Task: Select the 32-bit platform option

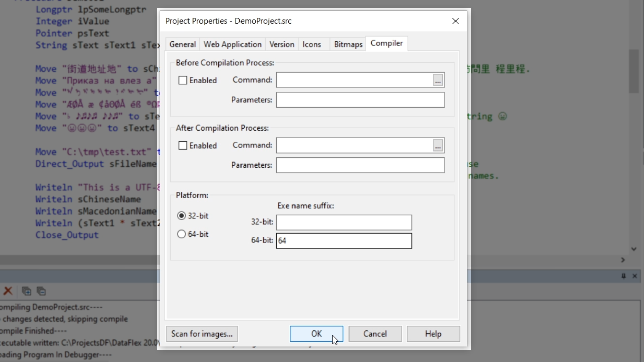Action: [x=181, y=216]
